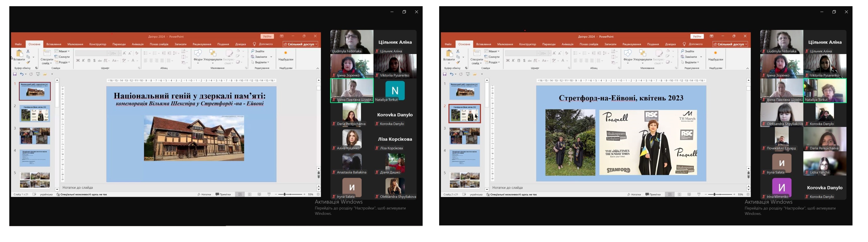Click Save icon in left window's quick access toolbar
This screenshot has width=868, height=242.
pos(15,74)
